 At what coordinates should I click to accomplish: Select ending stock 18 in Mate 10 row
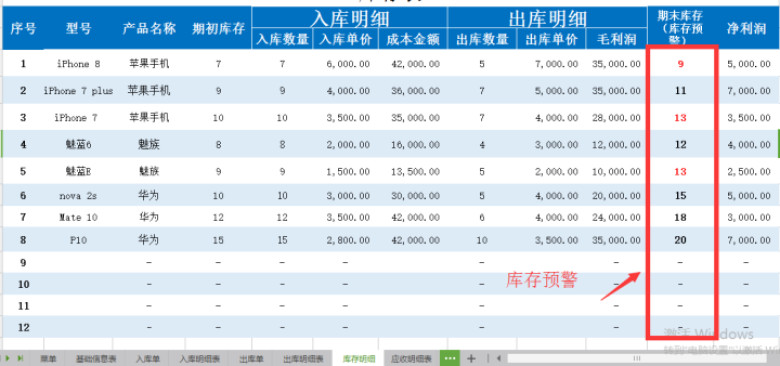(680, 217)
